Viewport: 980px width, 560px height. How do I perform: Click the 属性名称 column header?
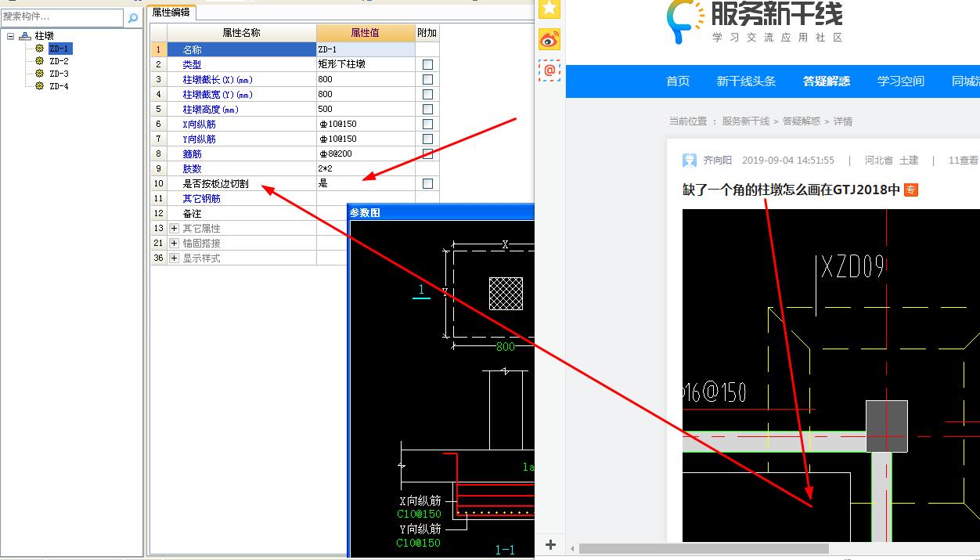coord(241,33)
